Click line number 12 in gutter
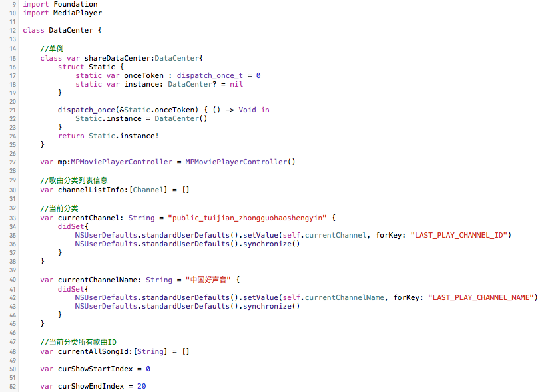The width and height of the screenshot is (558, 392). click(13, 31)
